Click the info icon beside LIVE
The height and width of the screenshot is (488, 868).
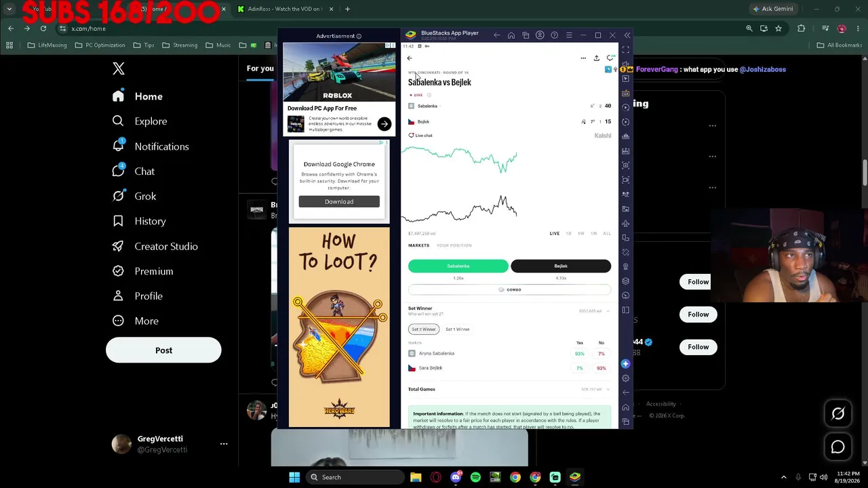click(x=429, y=95)
